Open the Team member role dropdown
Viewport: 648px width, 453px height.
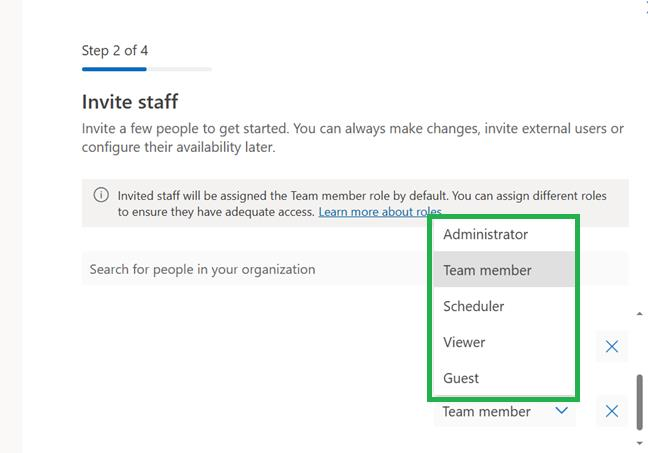(x=504, y=411)
